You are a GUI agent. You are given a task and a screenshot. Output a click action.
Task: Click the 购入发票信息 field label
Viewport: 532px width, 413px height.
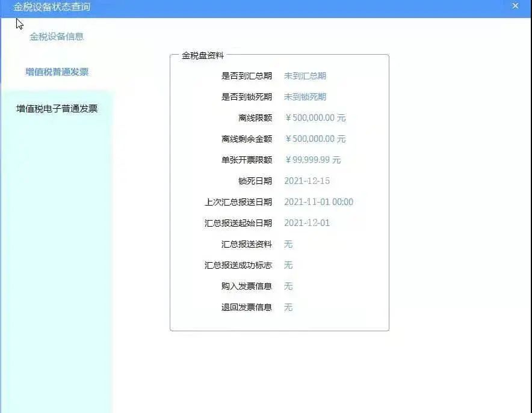(247, 287)
